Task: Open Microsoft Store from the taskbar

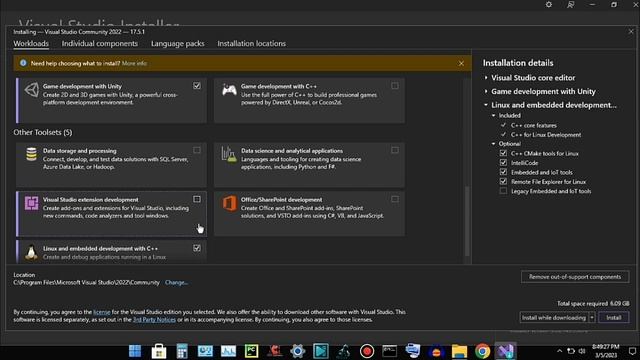Action: pos(158,351)
